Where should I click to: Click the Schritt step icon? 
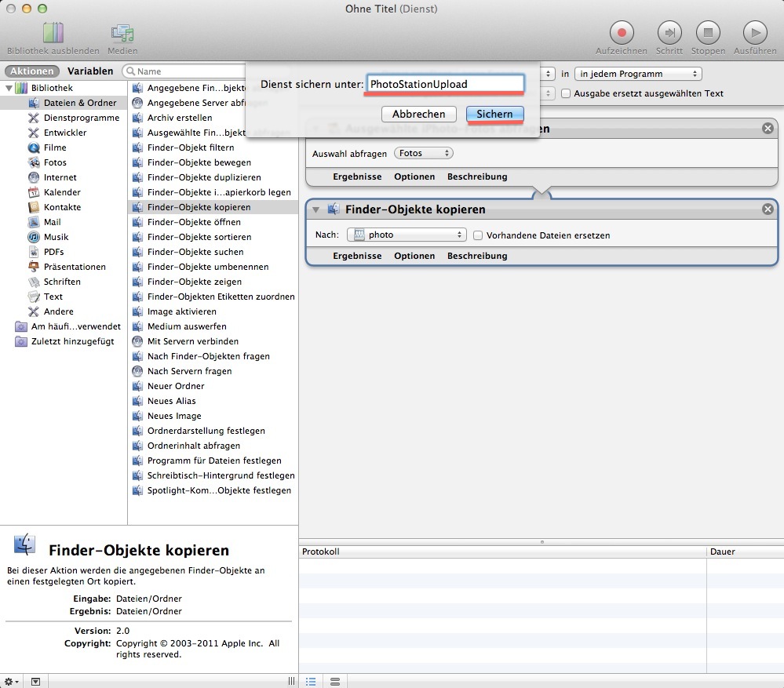(x=669, y=33)
